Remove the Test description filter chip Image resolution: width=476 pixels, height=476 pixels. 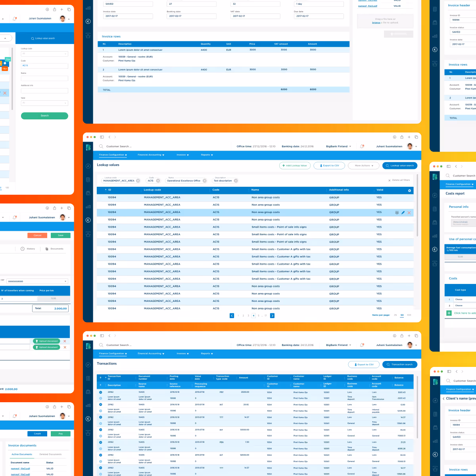click(x=236, y=180)
